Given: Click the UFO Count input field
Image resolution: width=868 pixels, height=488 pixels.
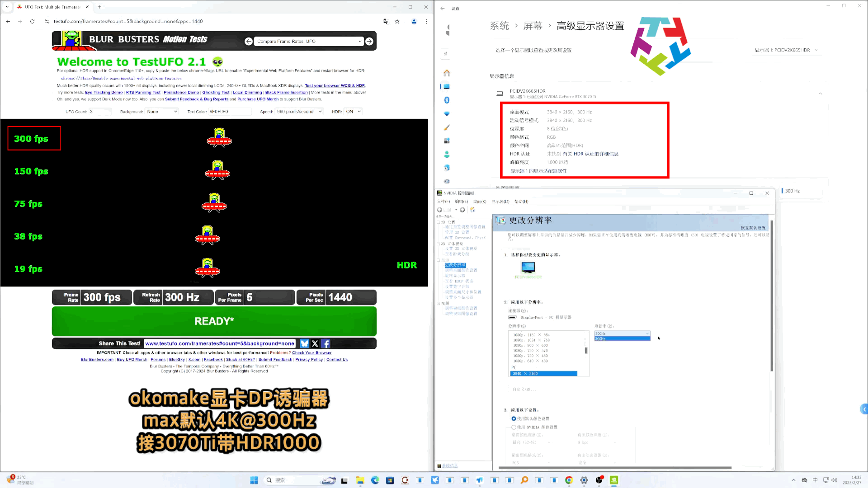Looking at the screenshot, I should [x=99, y=112].
